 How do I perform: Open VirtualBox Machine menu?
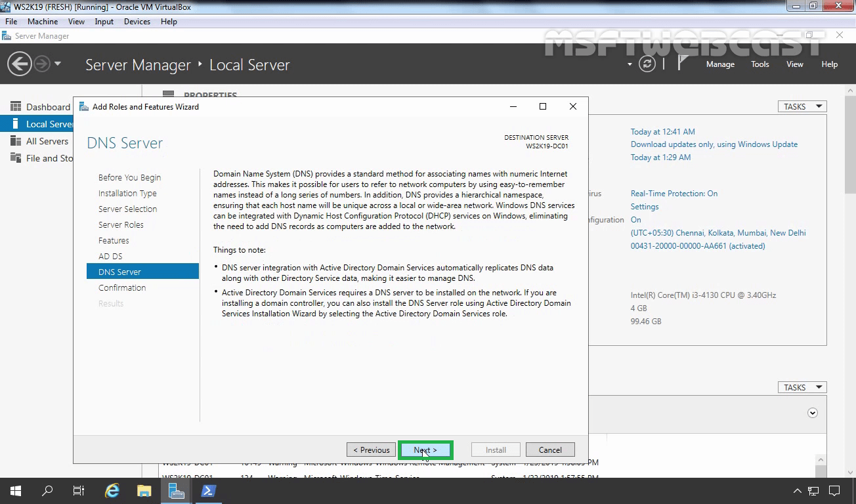click(x=43, y=22)
